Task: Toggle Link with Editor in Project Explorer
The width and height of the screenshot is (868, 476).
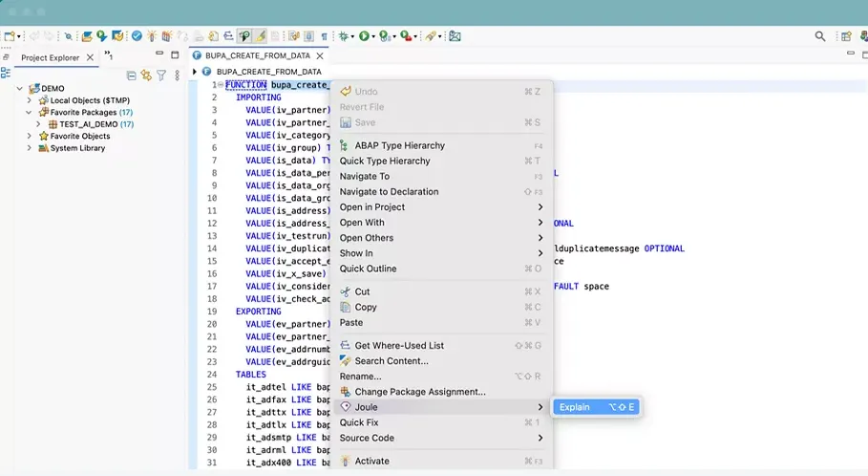Action: (146, 75)
